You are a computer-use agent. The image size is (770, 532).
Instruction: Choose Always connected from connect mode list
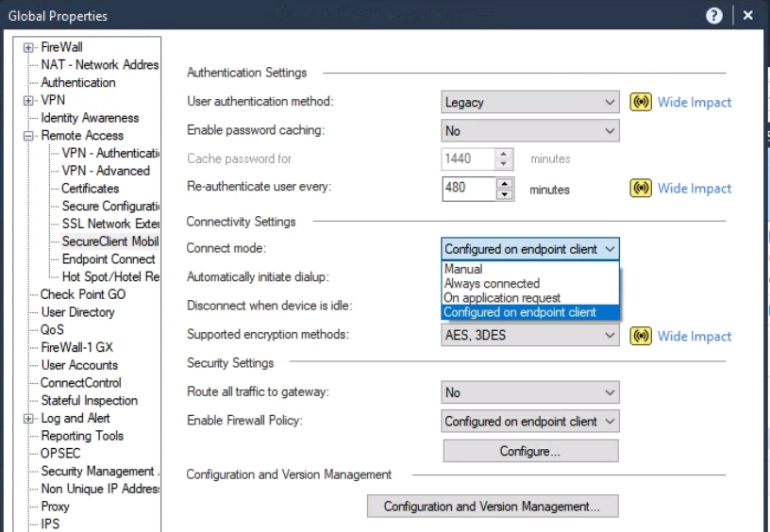tap(492, 283)
